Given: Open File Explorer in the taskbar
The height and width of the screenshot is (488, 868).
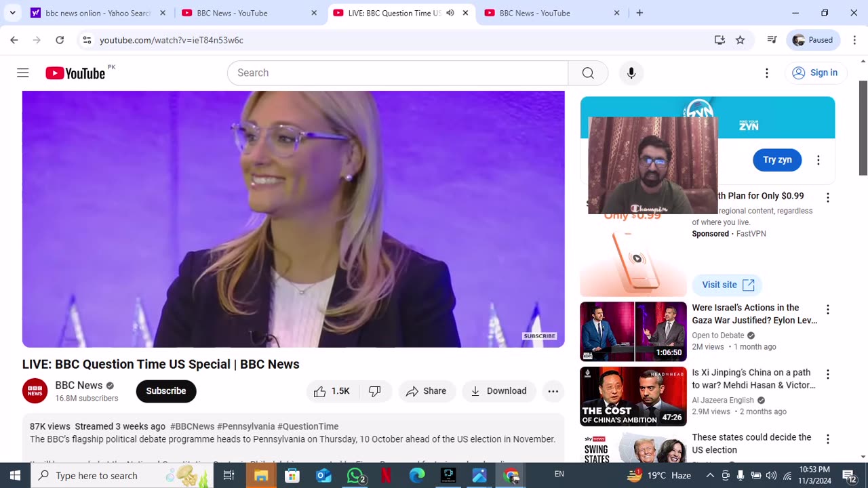Looking at the screenshot, I should (x=261, y=475).
